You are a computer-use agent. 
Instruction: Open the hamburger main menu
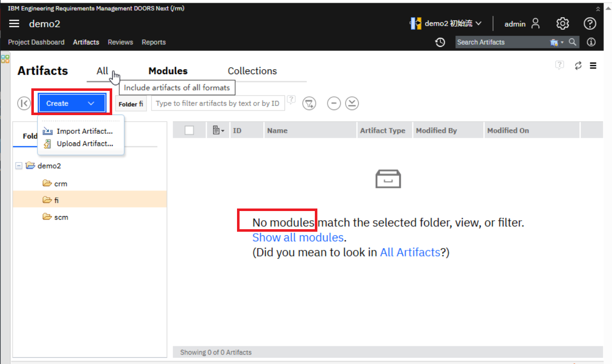pos(14,24)
